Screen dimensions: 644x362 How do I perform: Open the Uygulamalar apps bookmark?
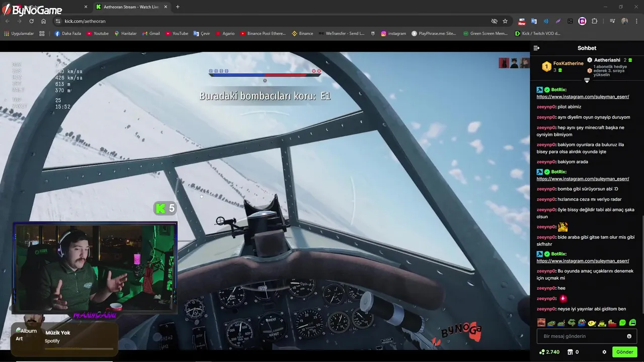[19, 34]
